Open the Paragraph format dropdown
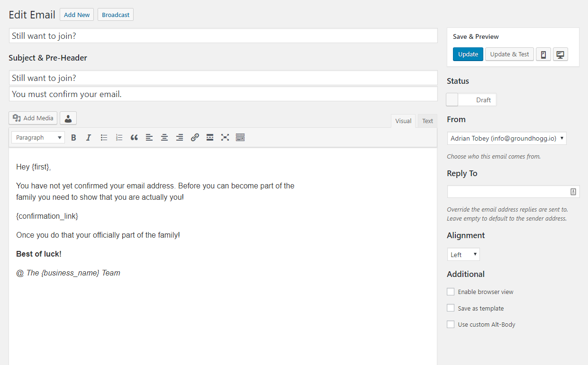 [x=38, y=138]
